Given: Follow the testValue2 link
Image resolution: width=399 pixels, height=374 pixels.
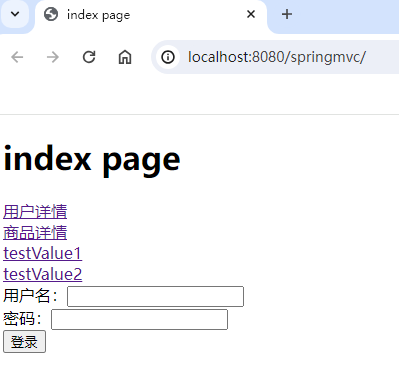Looking at the screenshot, I should (x=43, y=274).
